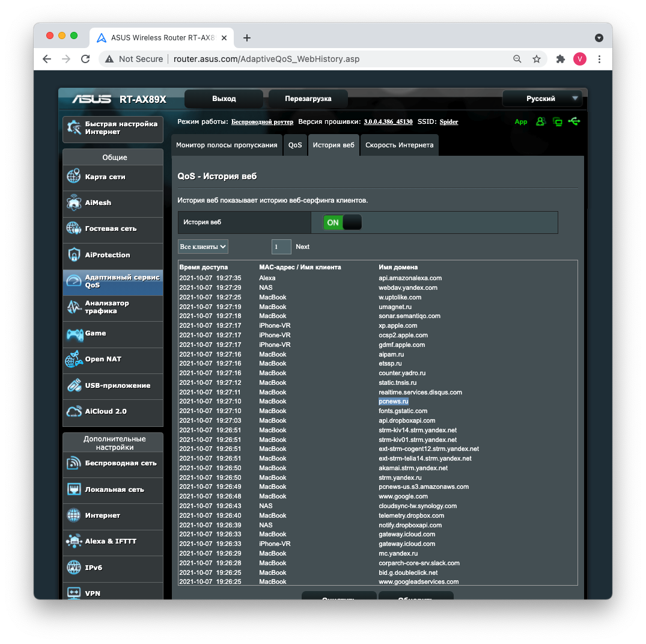Close the ASUS Wireless Router tab
Image resolution: width=646 pixels, height=644 pixels.
[x=224, y=38]
